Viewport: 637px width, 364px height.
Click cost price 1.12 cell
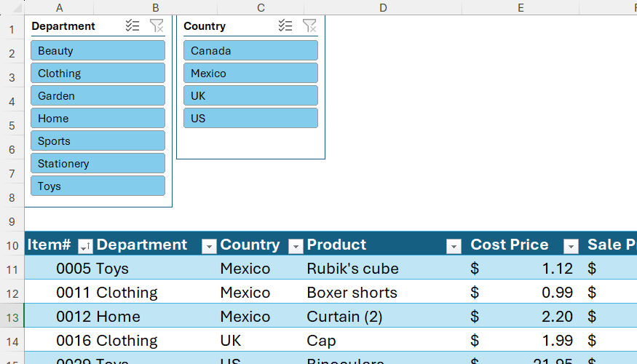point(521,268)
